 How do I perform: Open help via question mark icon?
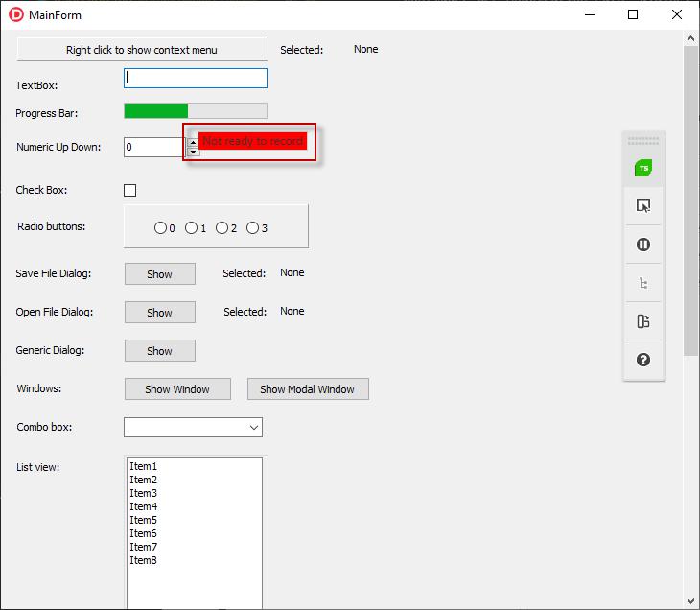tap(643, 360)
